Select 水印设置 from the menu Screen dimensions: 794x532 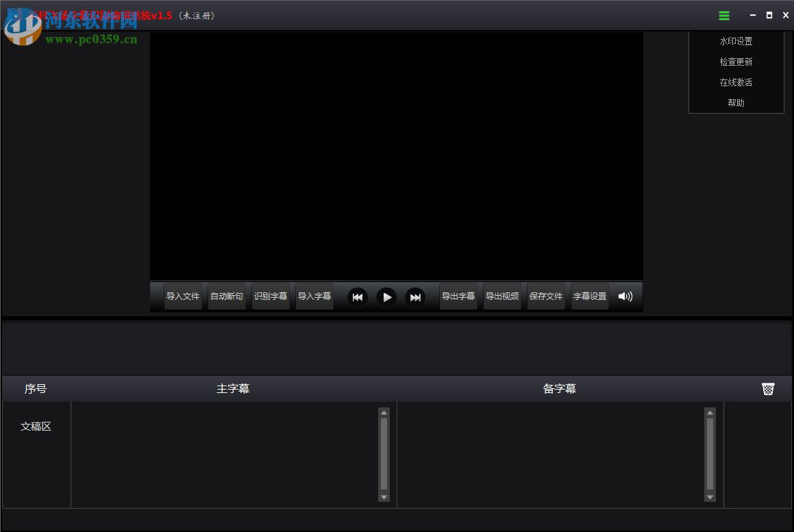click(736, 42)
